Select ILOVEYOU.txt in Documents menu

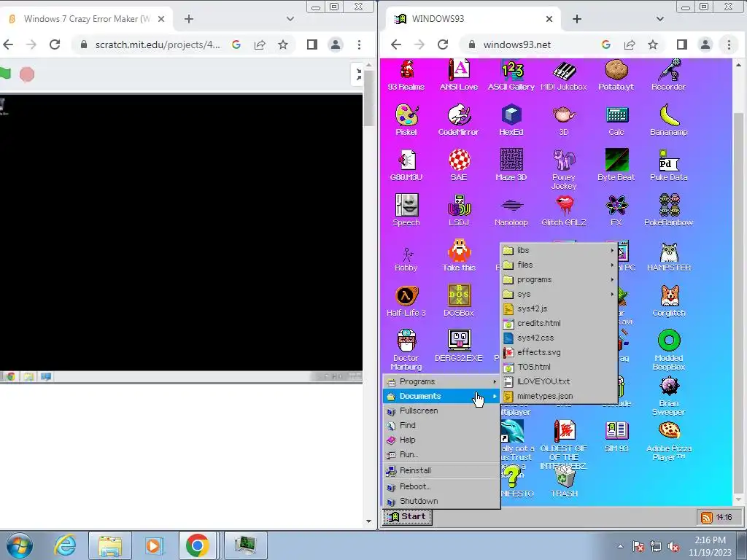[x=559, y=381]
